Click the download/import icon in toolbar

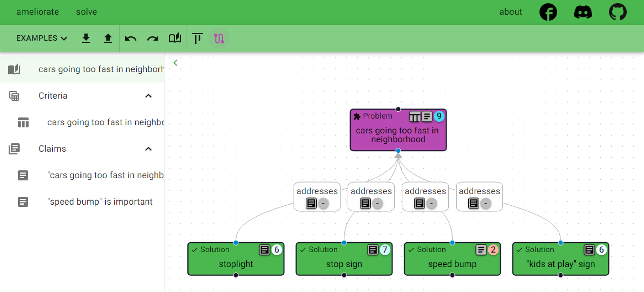[86, 39]
